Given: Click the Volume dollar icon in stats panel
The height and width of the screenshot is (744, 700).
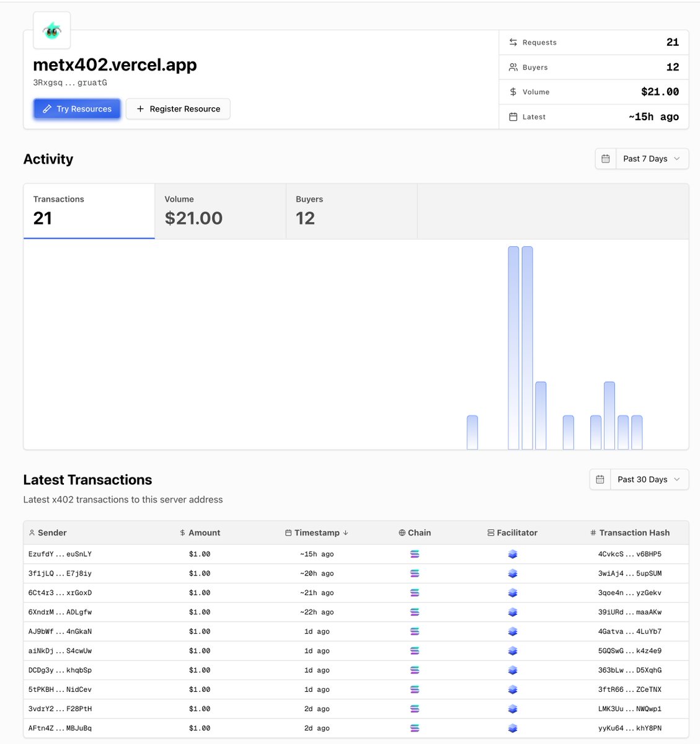Looking at the screenshot, I should (x=513, y=92).
